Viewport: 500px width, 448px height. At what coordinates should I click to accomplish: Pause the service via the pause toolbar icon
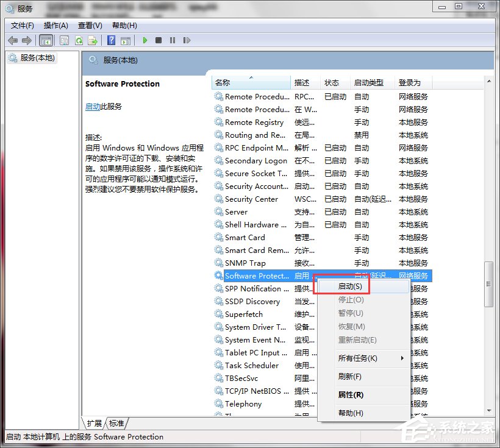point(173,40)
